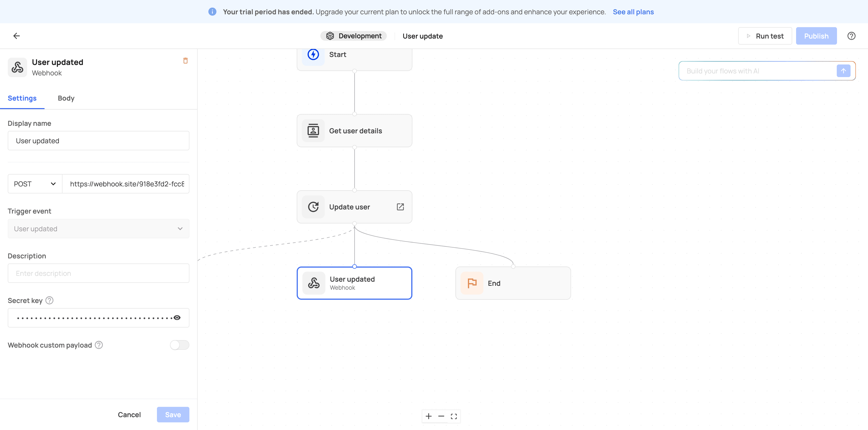
Task: Click the Development cube icon
Action: coord(330,36)
